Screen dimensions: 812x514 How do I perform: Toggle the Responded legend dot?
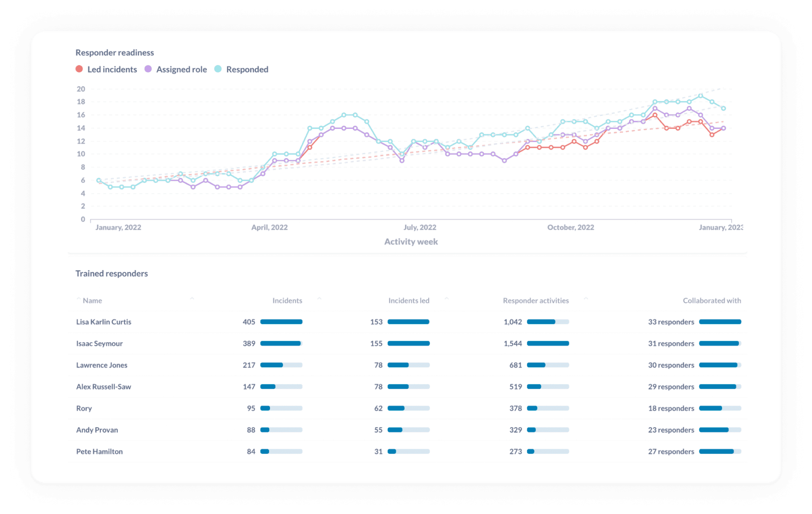pyautogui.click(x=218, y=69)
